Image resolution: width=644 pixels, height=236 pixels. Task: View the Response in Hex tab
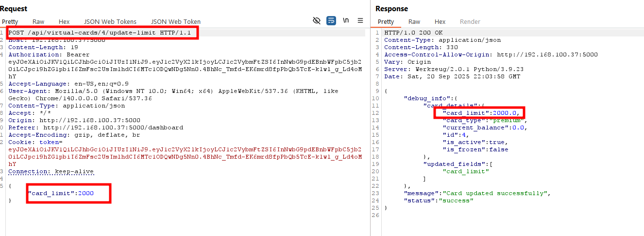pos(440,21)
